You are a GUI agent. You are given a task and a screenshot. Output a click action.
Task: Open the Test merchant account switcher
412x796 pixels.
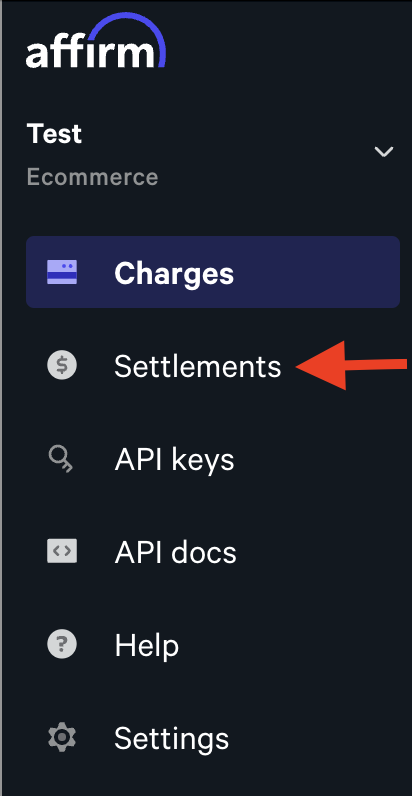click(x=210, y=154)
